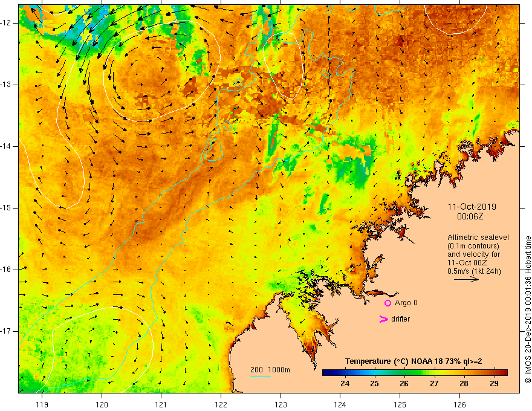This screenshot has height=411, width=532.
Task: Click the latitude axis label -14
Action: click(6, 146)
